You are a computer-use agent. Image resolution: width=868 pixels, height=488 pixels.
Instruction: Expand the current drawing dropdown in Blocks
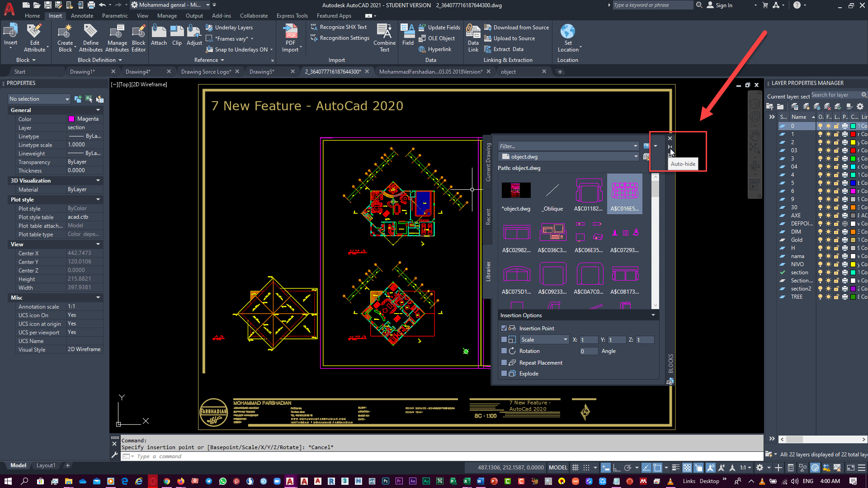click(635, 157)
